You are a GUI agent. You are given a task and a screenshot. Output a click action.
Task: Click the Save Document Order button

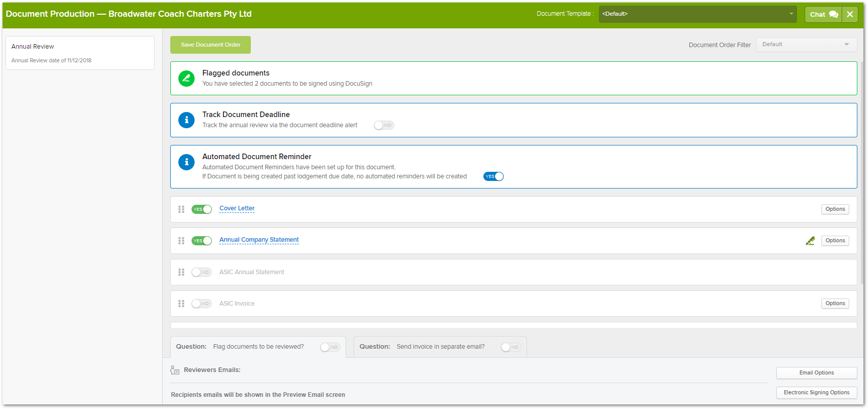click(210, 45)
